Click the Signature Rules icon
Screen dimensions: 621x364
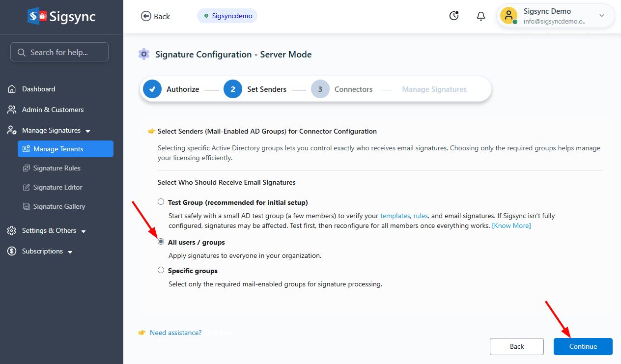point(27,168)
